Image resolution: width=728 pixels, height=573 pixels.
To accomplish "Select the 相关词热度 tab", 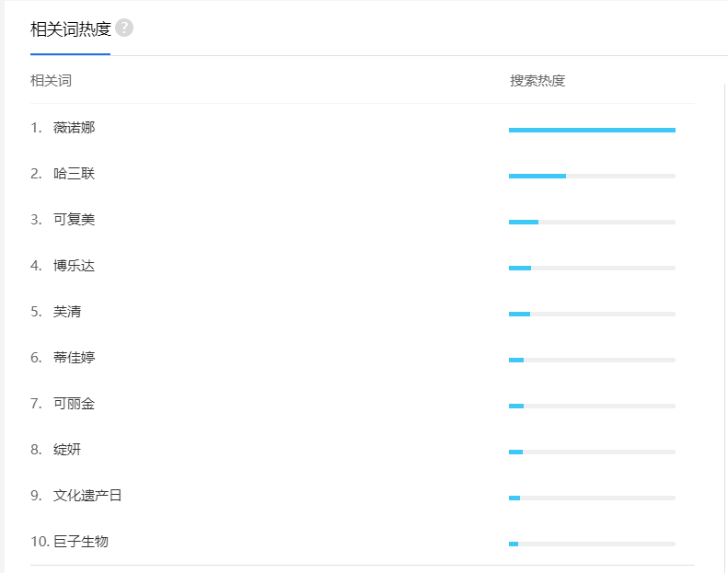I will click(70, 29).
